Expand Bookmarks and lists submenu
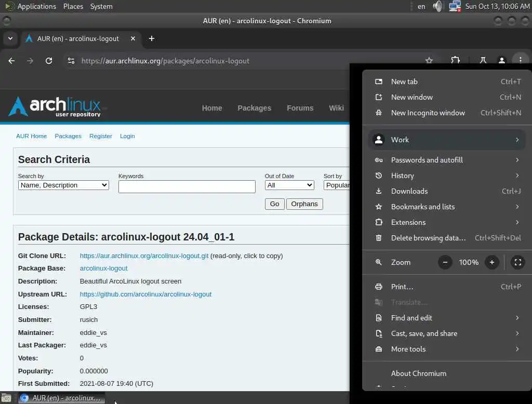This screenshot has height=404, width=532. 447,207
